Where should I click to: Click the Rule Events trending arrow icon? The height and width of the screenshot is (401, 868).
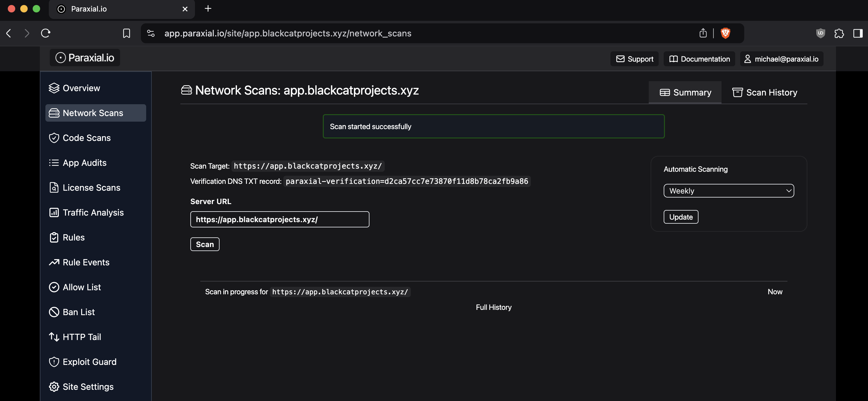click(54, 262)
